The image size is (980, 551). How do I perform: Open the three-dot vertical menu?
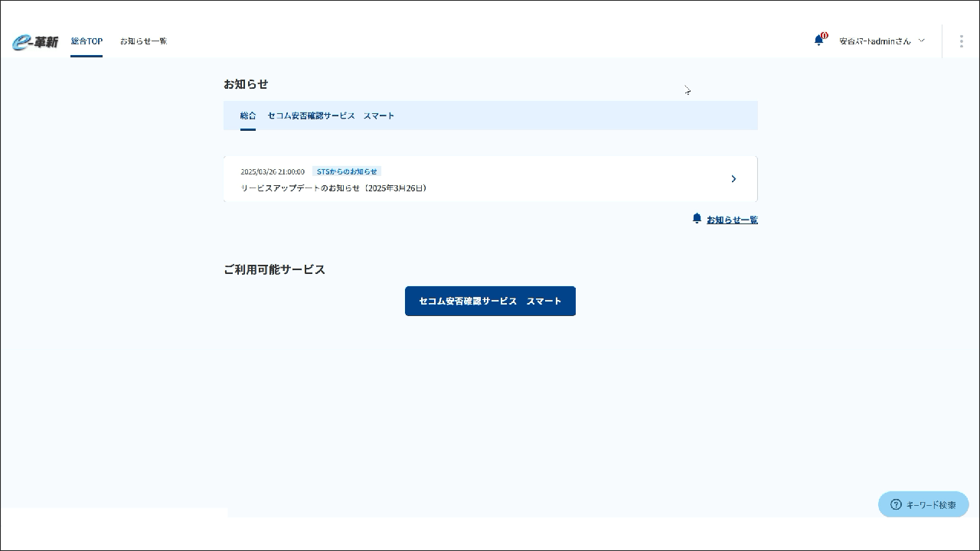click(x=961, y=41)
